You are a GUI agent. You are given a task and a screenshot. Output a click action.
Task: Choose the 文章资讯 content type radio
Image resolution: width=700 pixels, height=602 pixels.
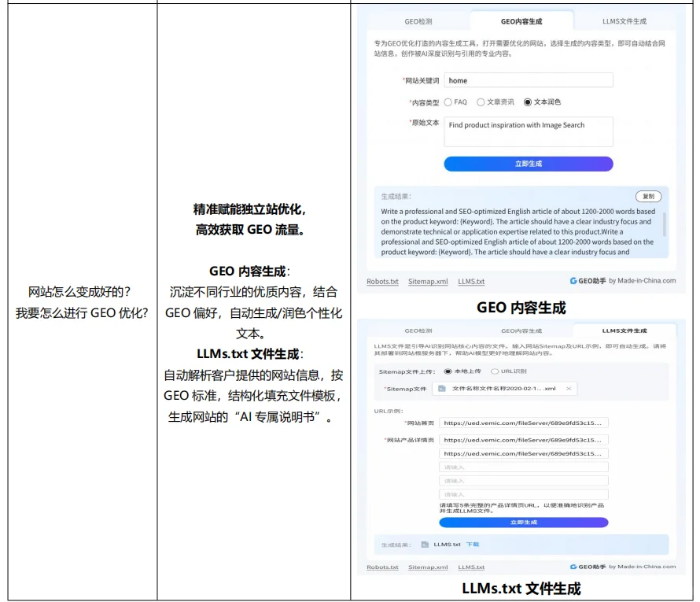[x=481, y=102]
